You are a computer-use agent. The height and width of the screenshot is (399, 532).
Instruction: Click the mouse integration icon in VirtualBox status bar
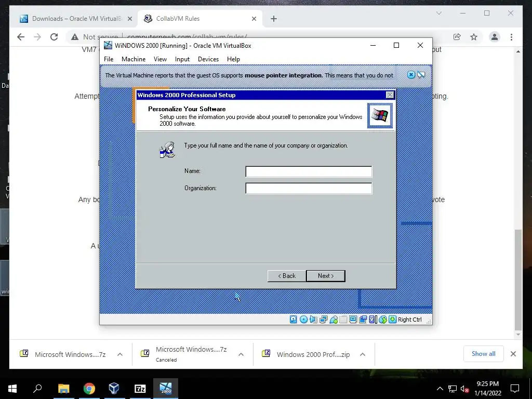coord(383,320)
